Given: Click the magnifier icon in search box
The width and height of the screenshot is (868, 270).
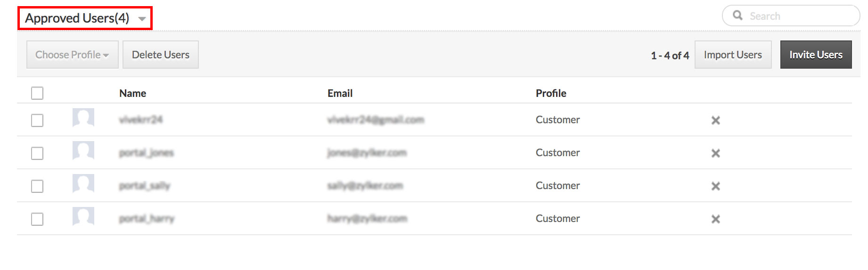Looking at the screenshot, I should (737, 16).
